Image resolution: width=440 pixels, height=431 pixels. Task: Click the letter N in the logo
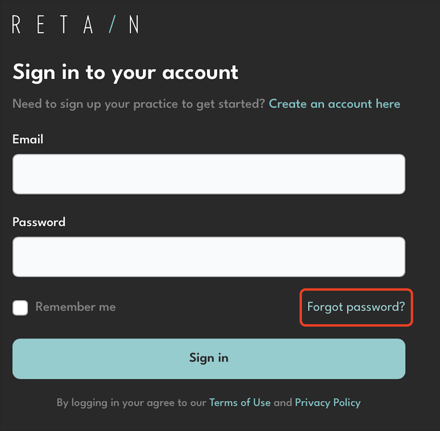point(134,25)
